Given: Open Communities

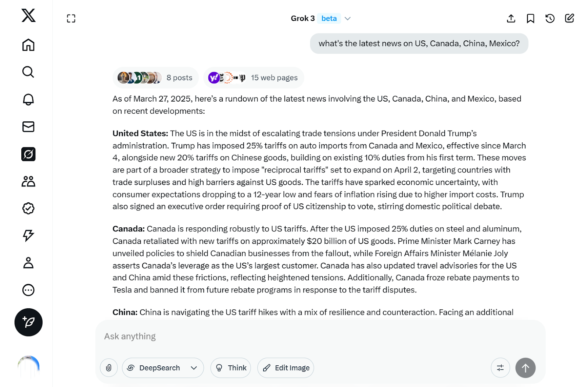Looking at the screenshot, I should 28,181.
